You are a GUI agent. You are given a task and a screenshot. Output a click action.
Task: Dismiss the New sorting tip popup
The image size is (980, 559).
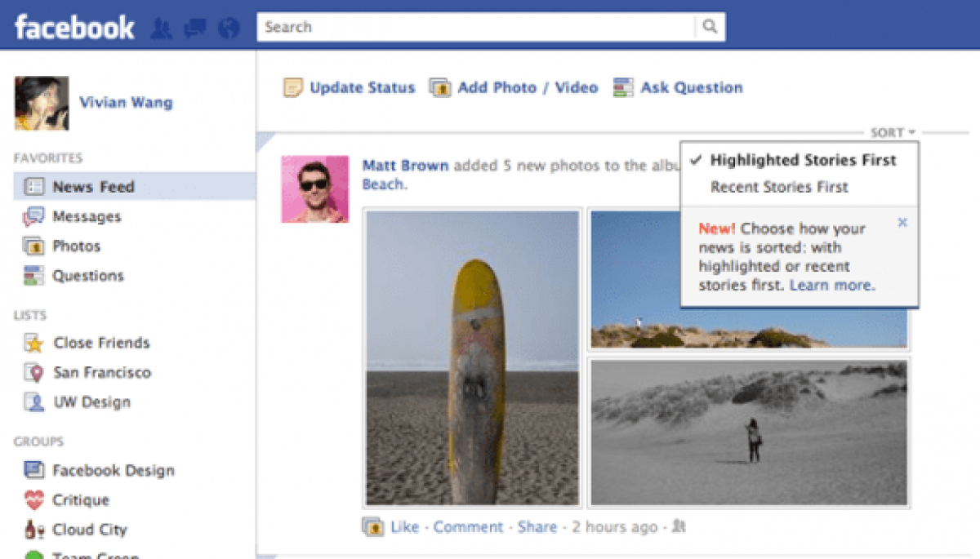902,222
